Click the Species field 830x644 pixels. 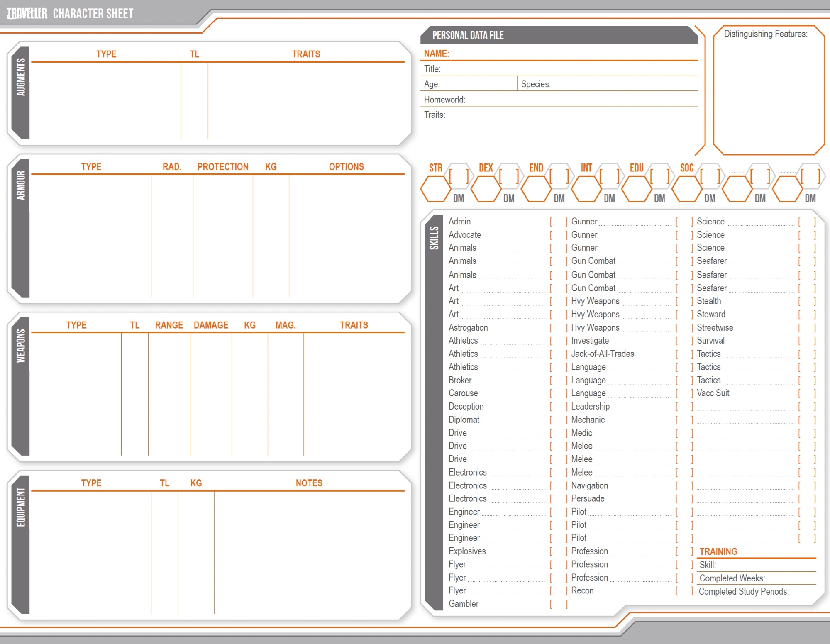[622, 84]
